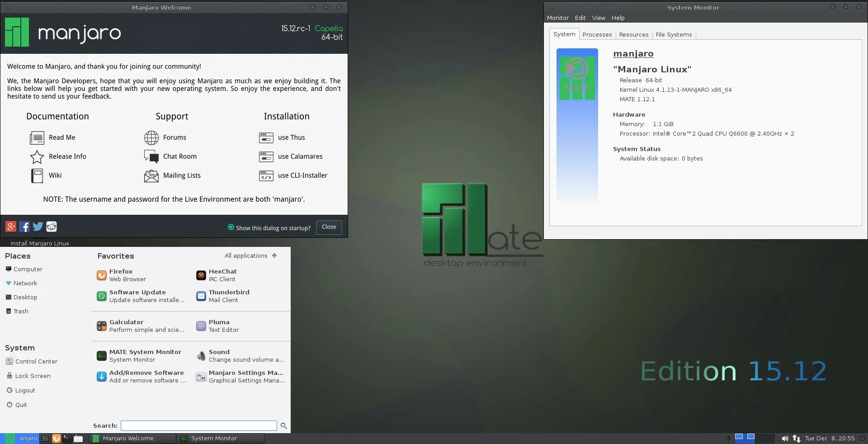Click the network arrows icon in tray

[x=797, y=439]
